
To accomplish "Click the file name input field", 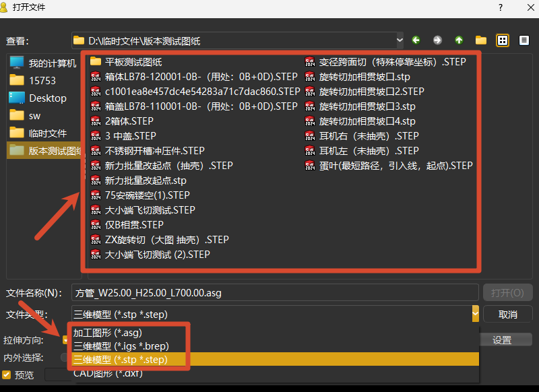I will 275,293.
